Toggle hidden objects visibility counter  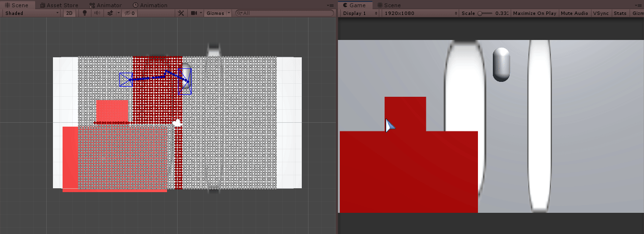pos(129,13)
